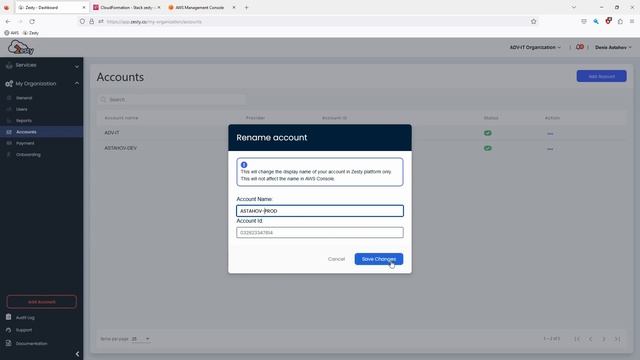Image resolution: width=640 pixels, height=360 pixels.
Task: Click the red extension icon with badge
Action: [x=608, y=21]
